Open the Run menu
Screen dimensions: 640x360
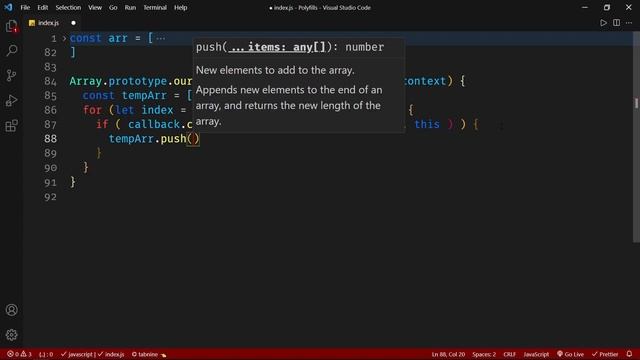[x=130, y=7]
